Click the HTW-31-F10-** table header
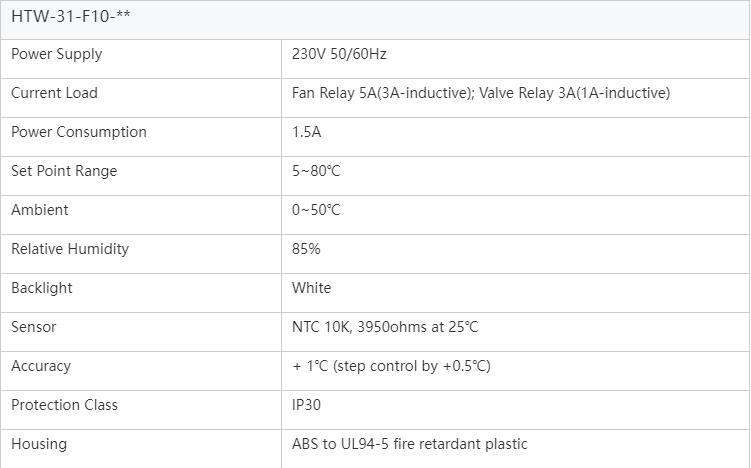751x468 pixels. pyautogui.click(x=71, y=17)
